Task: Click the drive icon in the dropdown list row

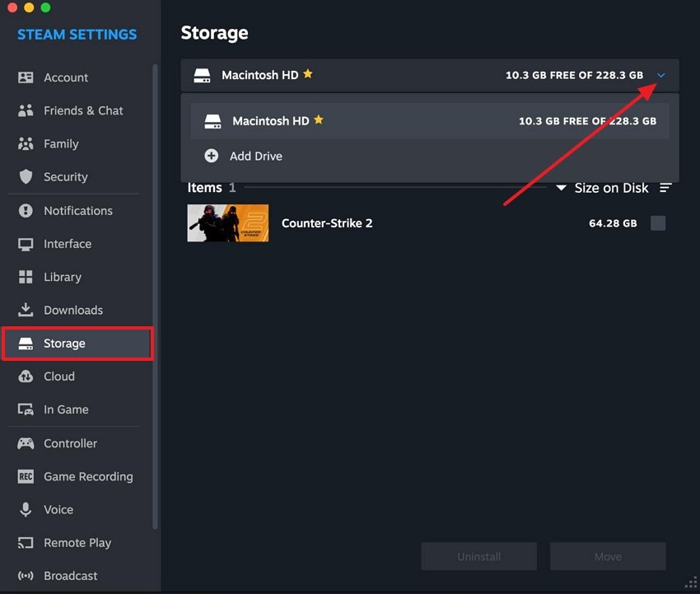Action: (212, 121)
